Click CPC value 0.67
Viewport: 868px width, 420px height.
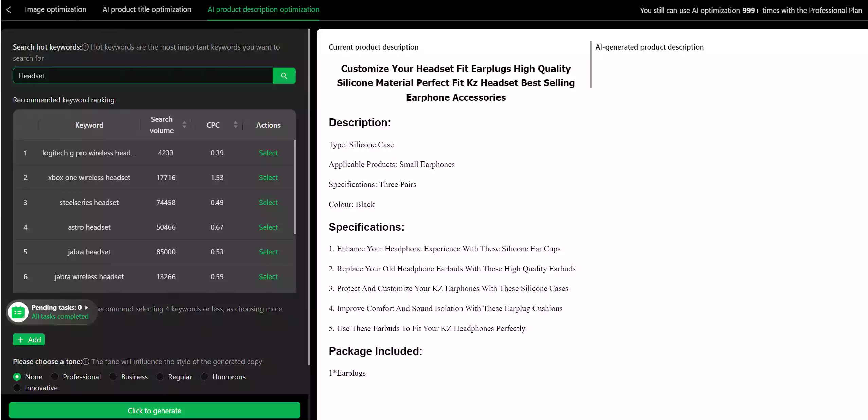click(217, 227)
